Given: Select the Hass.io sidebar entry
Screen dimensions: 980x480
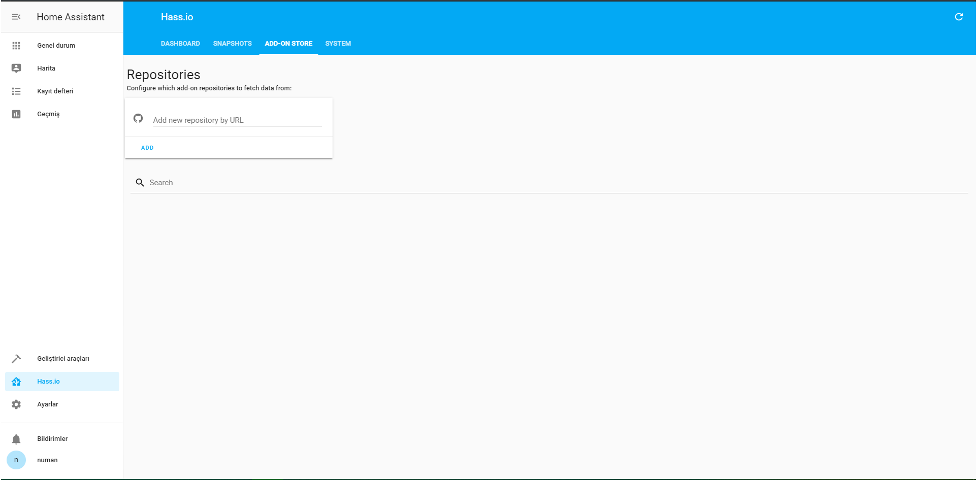Looking at the screenshot, I should tap(48, 381).
